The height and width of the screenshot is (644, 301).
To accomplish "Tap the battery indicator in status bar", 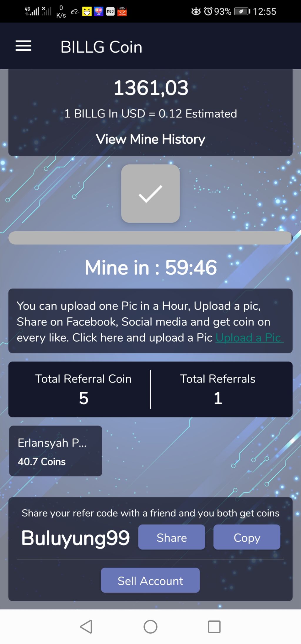I will pos(242,11).
